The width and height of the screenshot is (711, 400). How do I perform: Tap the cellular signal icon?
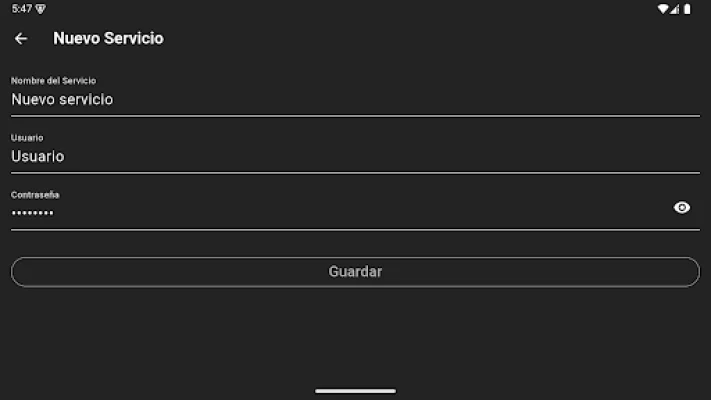(x=675, y=9)
